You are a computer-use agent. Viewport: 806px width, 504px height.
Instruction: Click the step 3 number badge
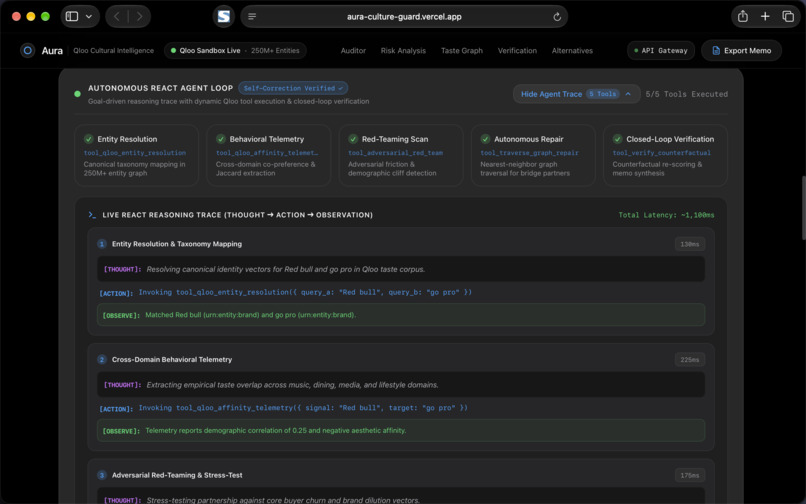tap(102, 475)
